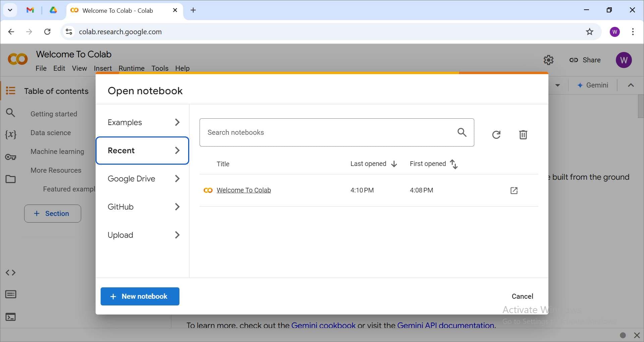The width and height of the screenshot is (644, 342).
Task: Select More Resources in contents
Action: 56,170
